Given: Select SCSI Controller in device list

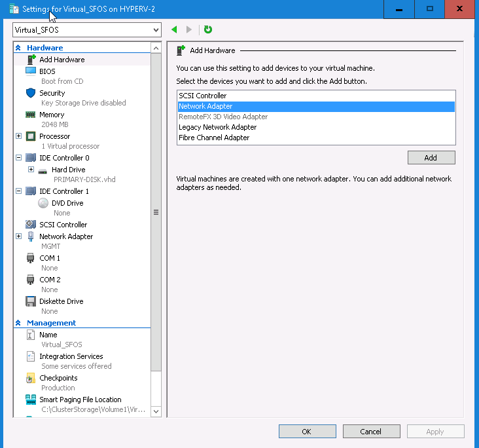Looking at the screenshot, I should coord(202,96).
